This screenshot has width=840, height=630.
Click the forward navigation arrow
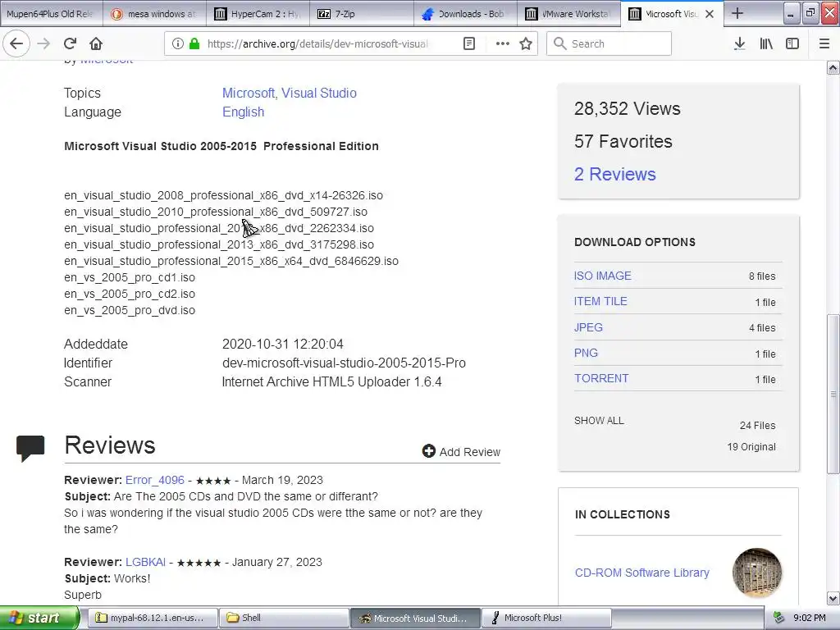click(44, 43)
